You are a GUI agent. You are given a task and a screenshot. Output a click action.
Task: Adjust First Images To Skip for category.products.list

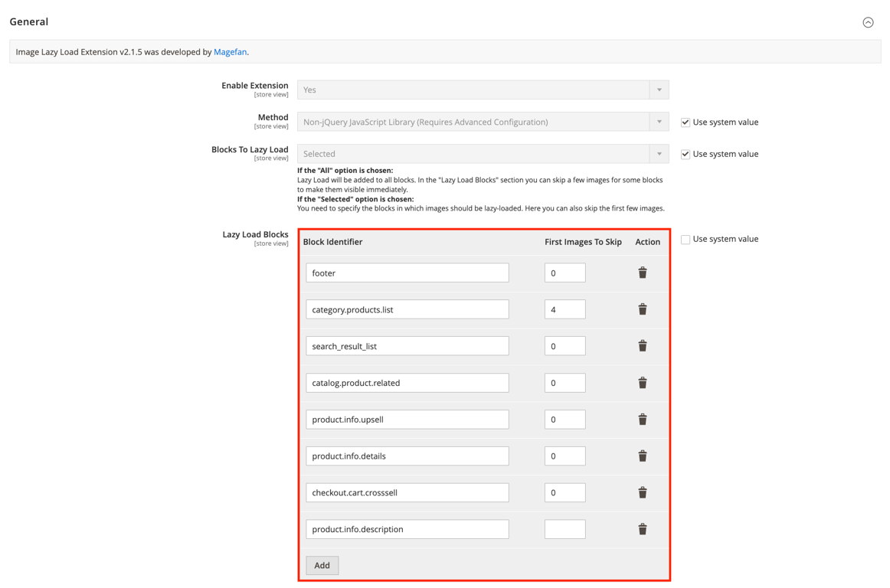pyautogui.click(x=564, y=309)
